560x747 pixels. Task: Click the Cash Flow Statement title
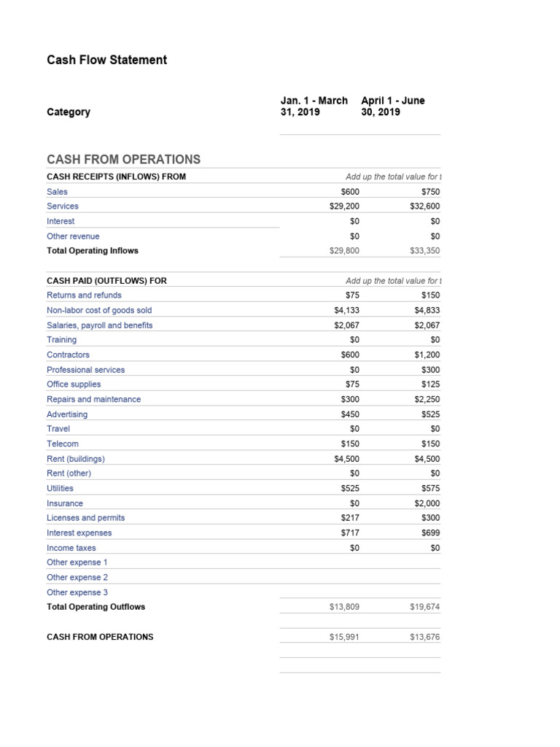point(107,60)
